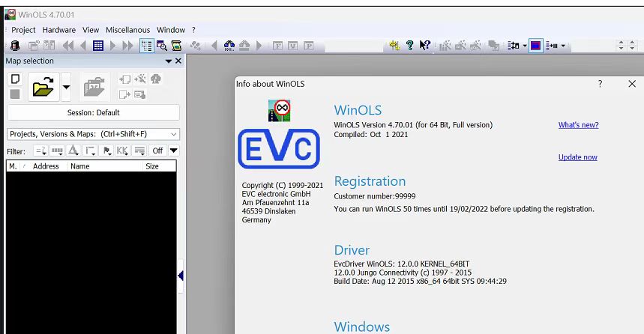This screenshot has height=334, width=644.
Task: Click the export page arrow icon
Action: point(124,94)
